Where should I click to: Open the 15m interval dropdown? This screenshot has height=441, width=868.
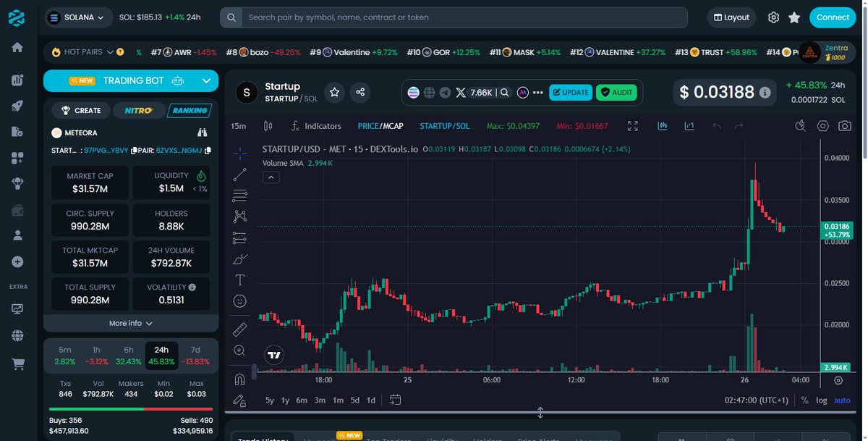pos(238,126)
